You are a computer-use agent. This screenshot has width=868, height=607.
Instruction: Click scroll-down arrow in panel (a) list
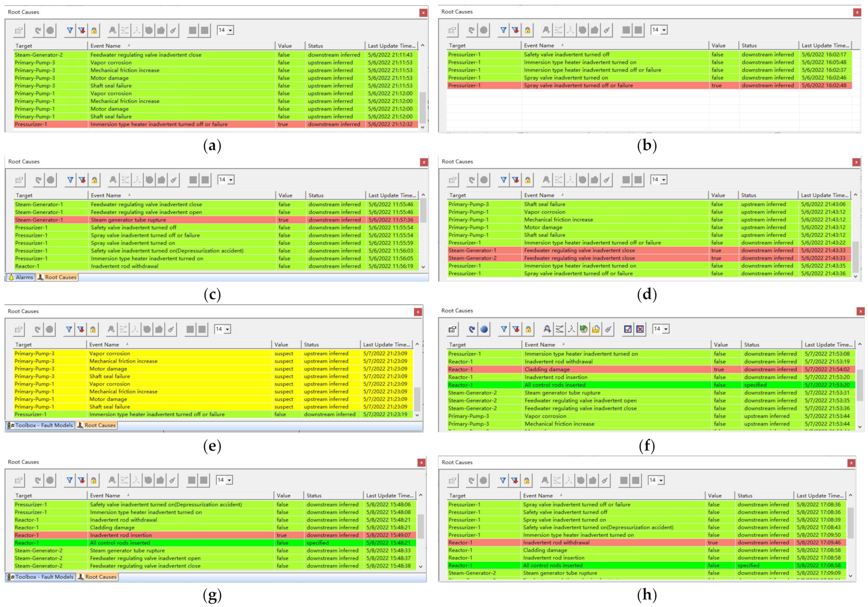coord(423,127)
